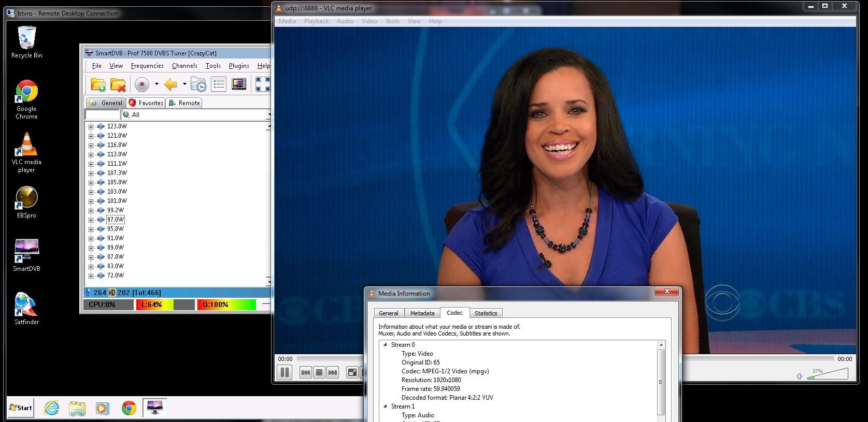
Task: Expand the 72.0W satellite node
Action: 91,275
